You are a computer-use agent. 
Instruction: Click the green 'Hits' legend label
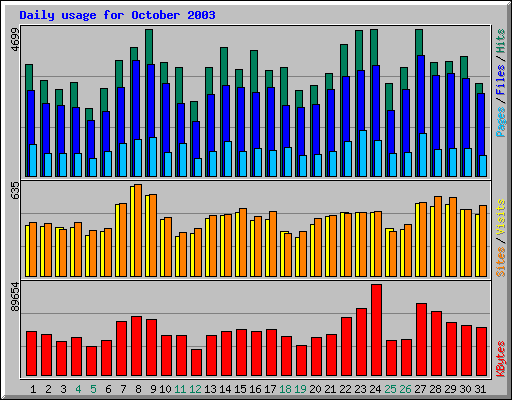501,41
